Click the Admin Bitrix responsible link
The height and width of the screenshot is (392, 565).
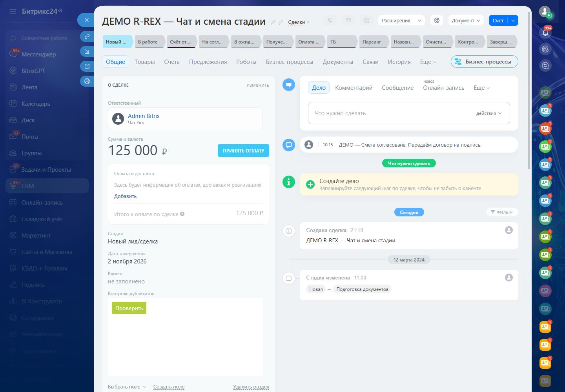pos(144,116)
